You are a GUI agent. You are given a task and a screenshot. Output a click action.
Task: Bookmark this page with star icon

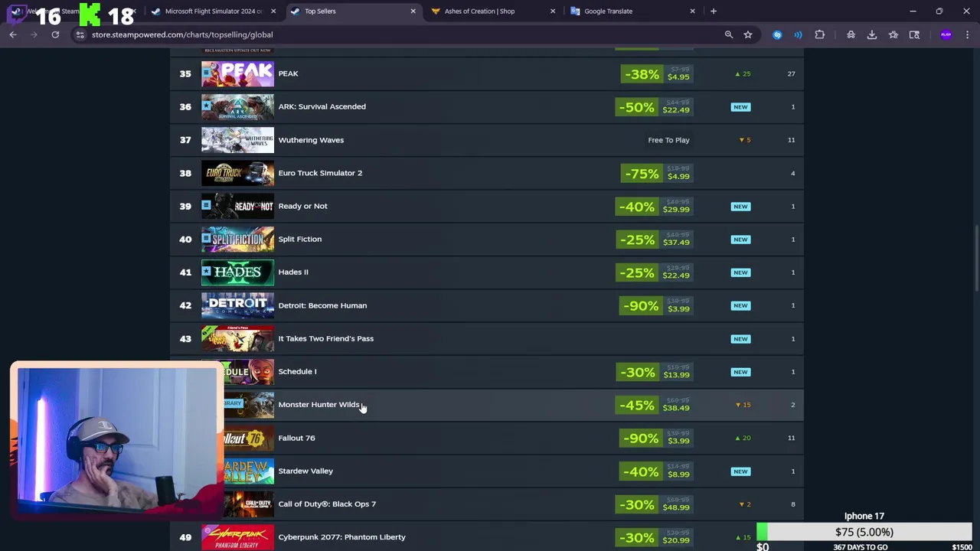748,34
